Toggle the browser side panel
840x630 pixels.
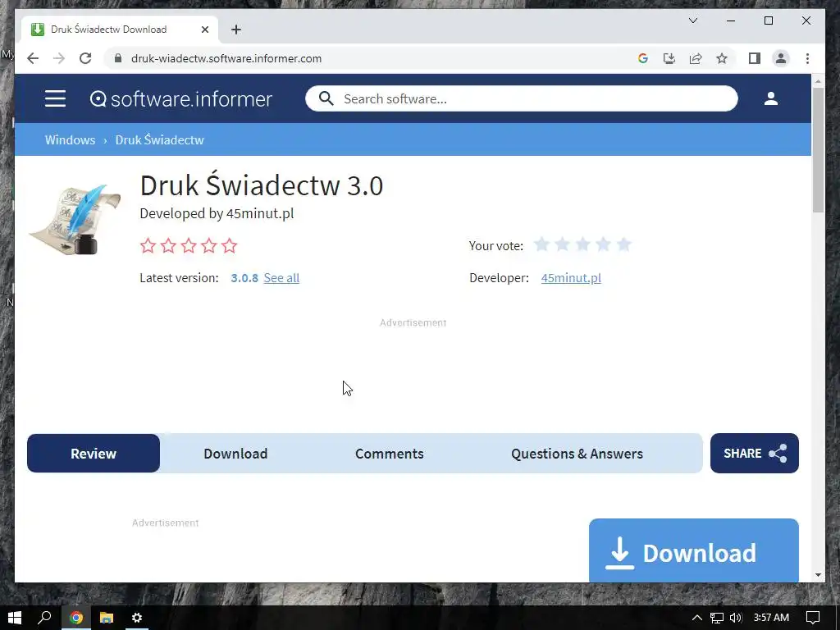[755, 58]
